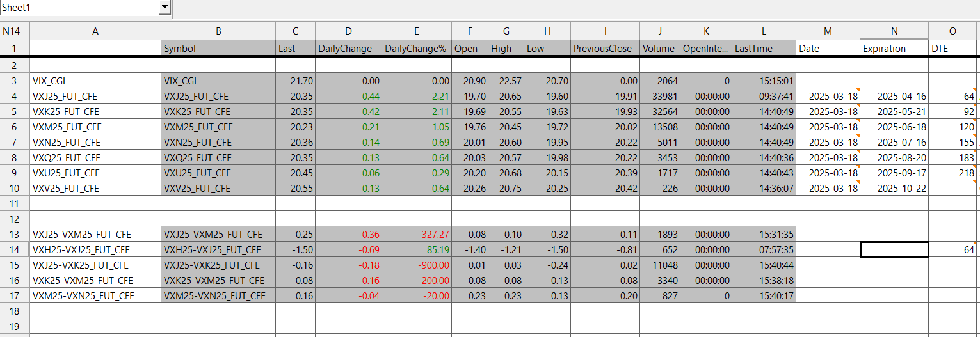This screenshot has height=337, width=980.
Task: Click the DailyChange% header cell
Action: click(417, 48)
